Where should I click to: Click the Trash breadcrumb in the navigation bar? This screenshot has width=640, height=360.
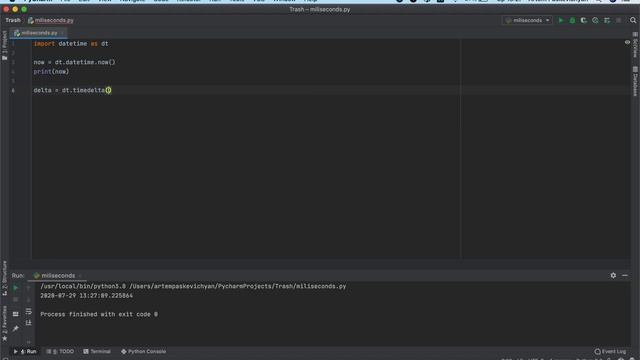[x=13, y=20]
